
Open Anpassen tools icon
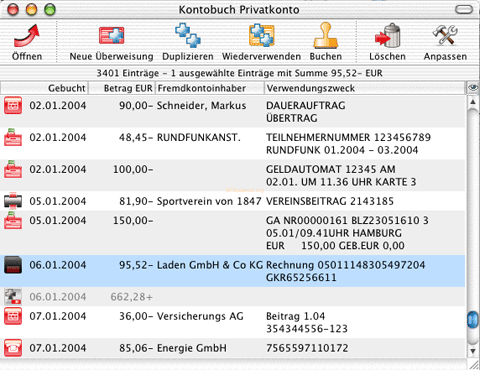click(445, 35)
